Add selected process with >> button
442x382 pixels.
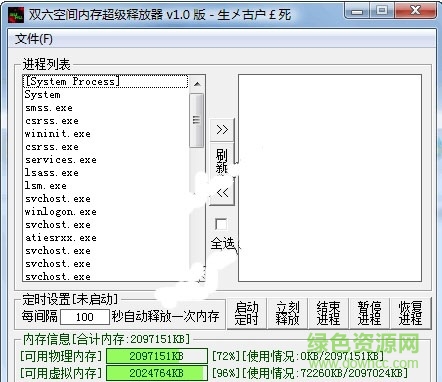pyautogui.click(x=222, y=129)
